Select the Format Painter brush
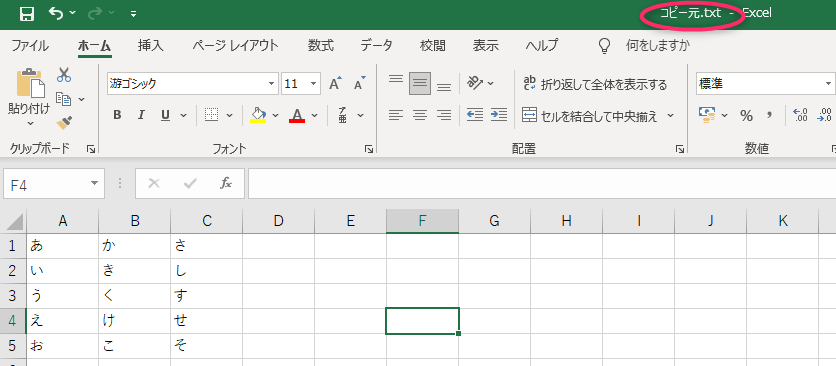Image resolution: width=836 pixels, height=366 pixels. (x=64, y=123)
